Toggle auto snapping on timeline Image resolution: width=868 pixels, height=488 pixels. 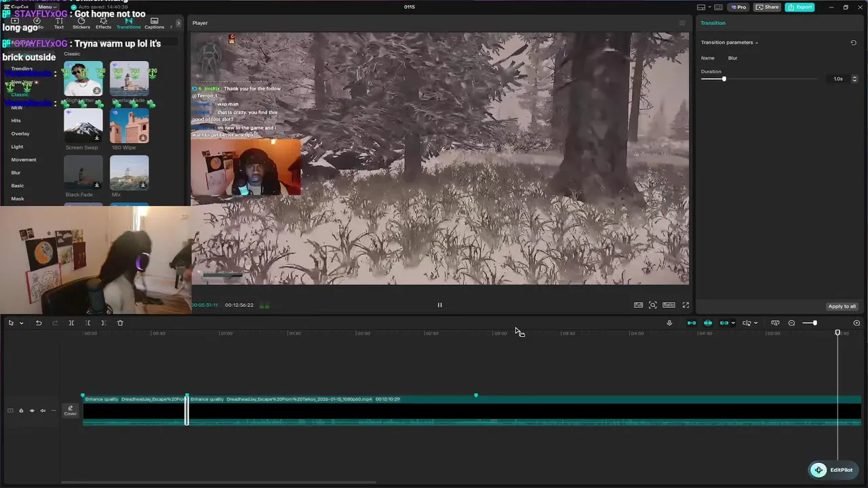[708, 323]
